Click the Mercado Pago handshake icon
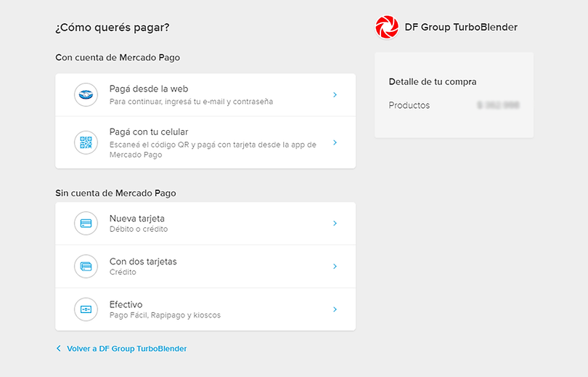The width and height of the screenshot is (588, 377). 86,94
